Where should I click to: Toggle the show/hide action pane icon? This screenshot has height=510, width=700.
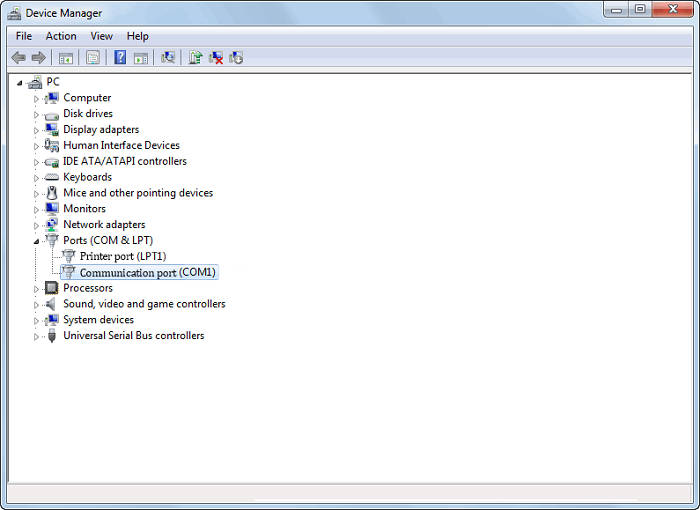[x=141, y=58]
